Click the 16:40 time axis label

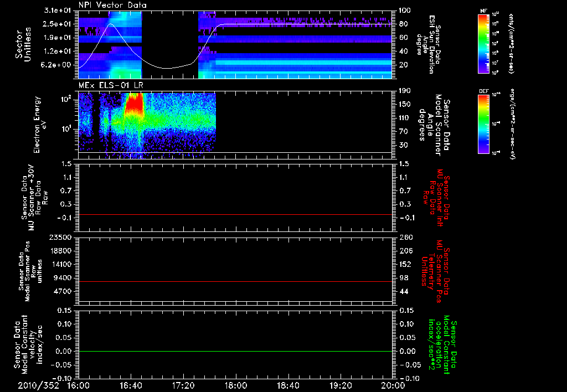131,385
